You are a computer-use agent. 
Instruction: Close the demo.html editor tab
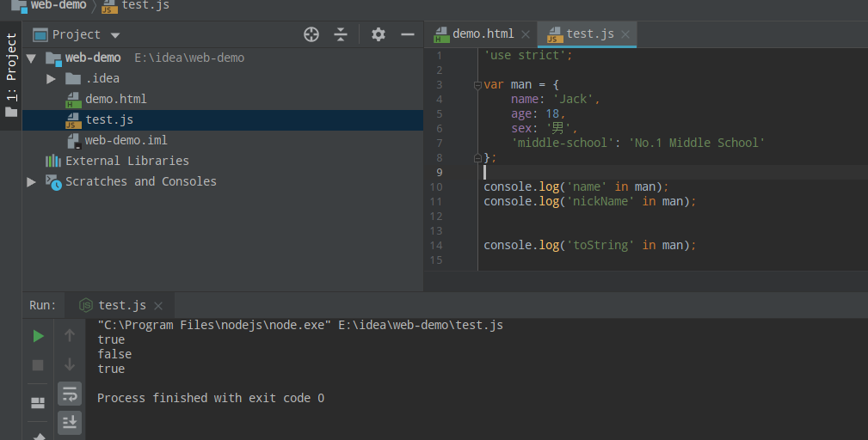coord(526,34)
